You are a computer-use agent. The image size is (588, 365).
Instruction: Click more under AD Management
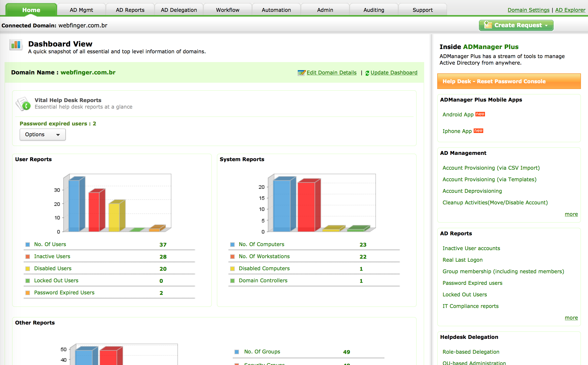(571, 214)
